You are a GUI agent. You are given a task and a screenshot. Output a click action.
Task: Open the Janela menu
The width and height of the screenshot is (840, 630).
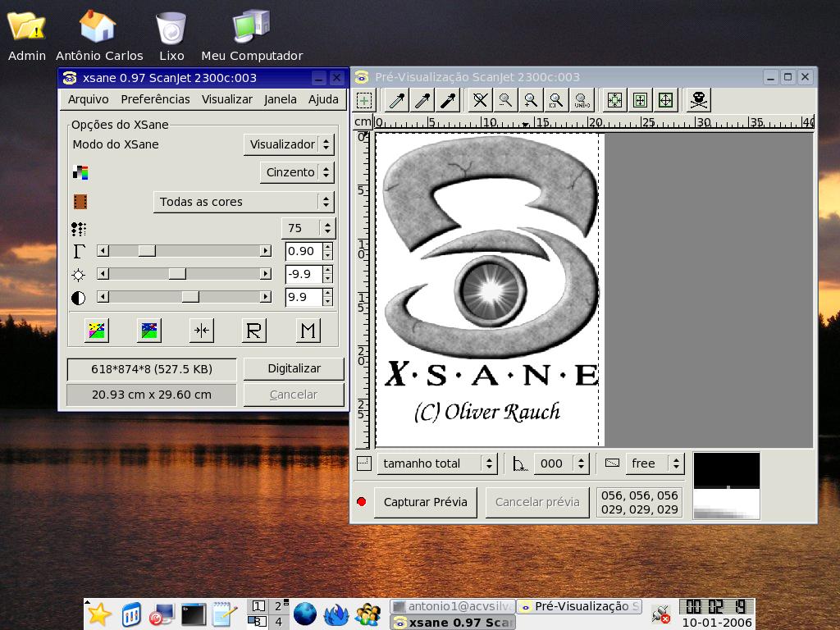coord(281,99)
